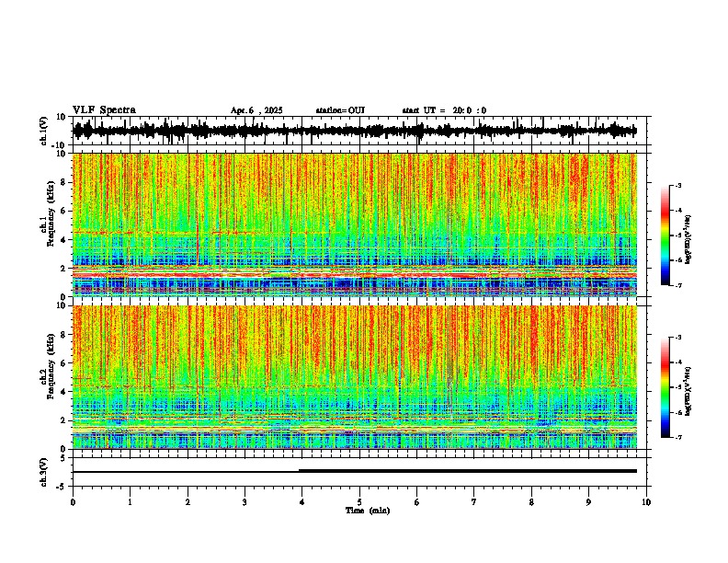
Task: Click time axis tick label "6"
Action: click(x=417, y=502)
